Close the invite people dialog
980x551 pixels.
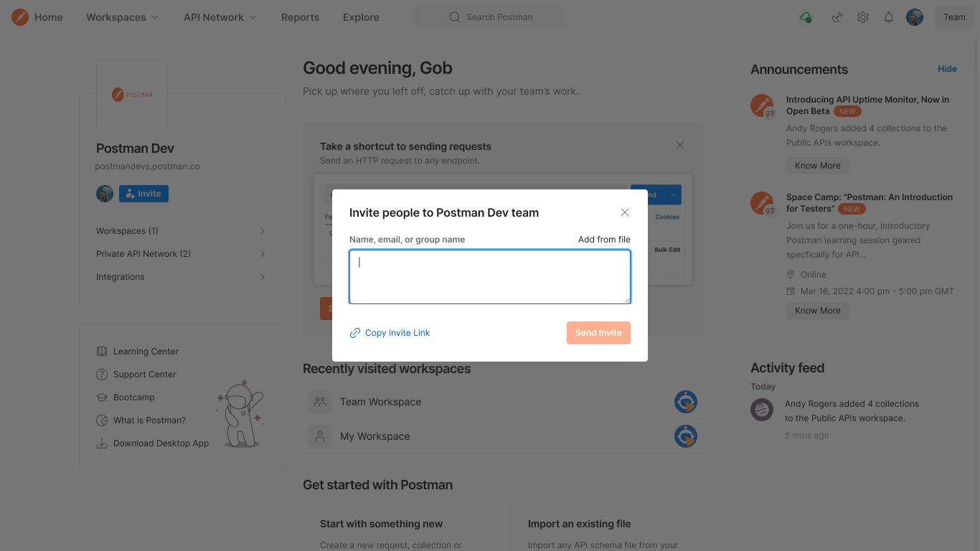coord(625,212)
